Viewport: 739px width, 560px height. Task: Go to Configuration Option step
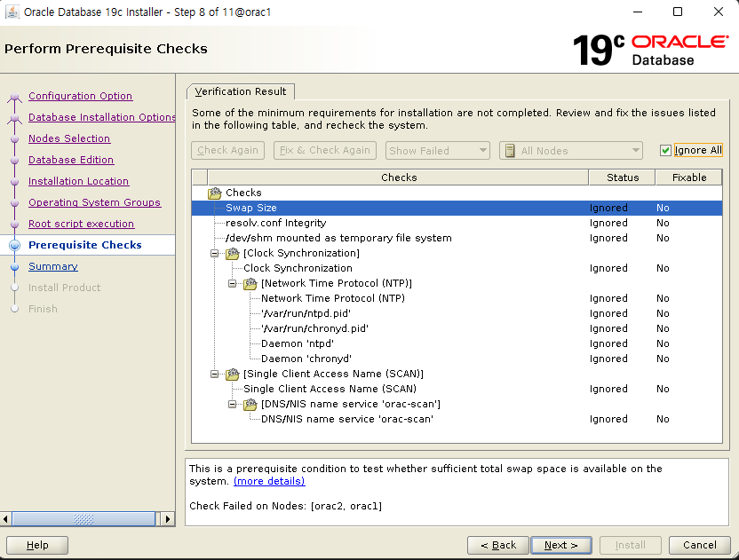click(x=80, y=96)
